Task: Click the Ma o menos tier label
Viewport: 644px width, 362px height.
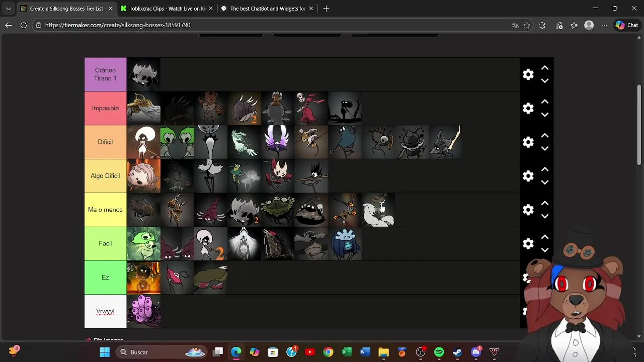Action: pos(105,210)
